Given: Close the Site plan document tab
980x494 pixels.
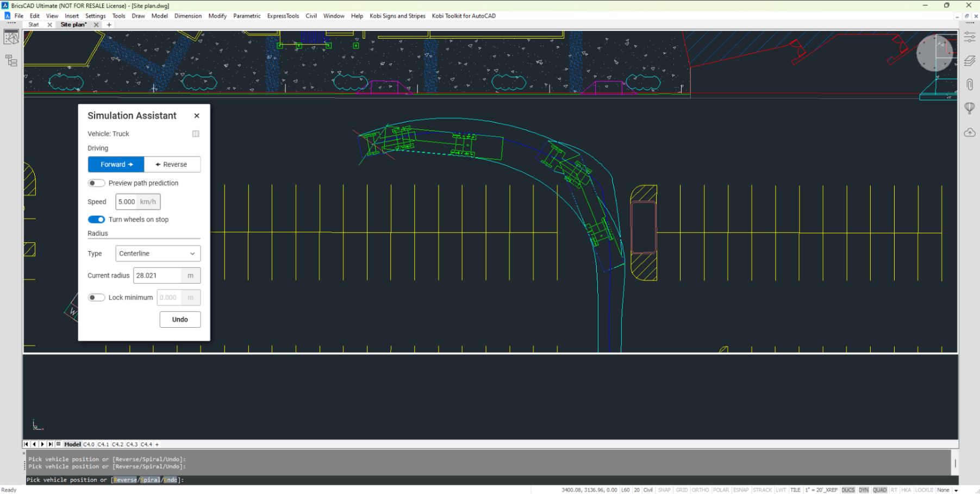Looking at the screenshot, I should pyautogui.click(x=96, y=24).
